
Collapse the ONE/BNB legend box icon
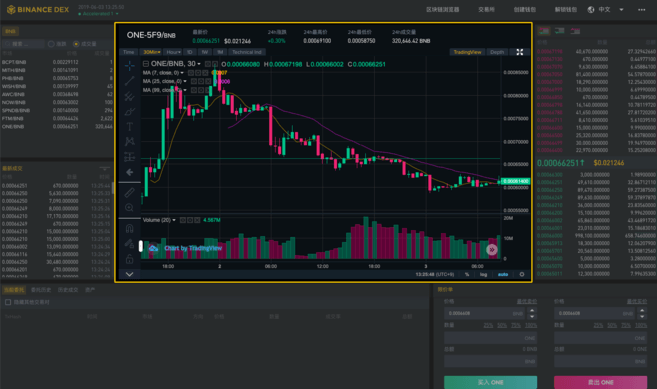point(146,64)
